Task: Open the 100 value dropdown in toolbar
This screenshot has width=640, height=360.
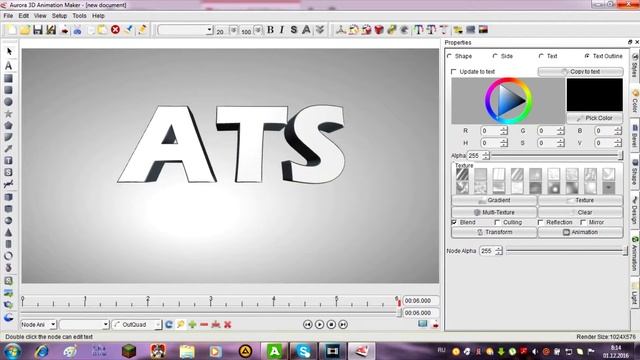Action: (x=258, y=30)
